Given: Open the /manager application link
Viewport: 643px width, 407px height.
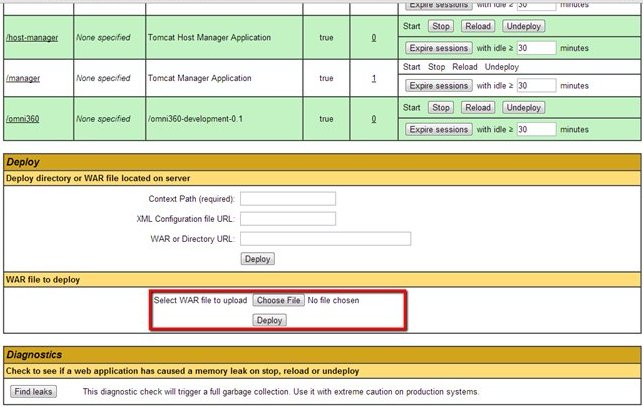Looking at the screenshot, I should pos(23,78).
